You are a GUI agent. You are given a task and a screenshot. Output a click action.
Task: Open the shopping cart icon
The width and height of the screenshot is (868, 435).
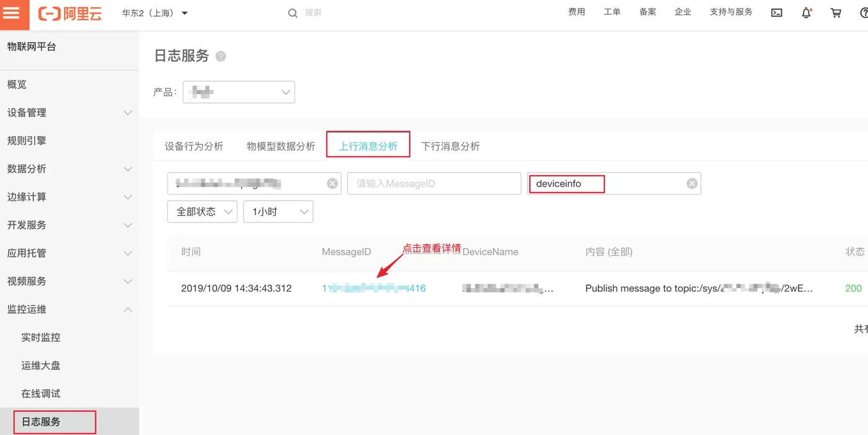pyautogui.click(x=836, y=12)
